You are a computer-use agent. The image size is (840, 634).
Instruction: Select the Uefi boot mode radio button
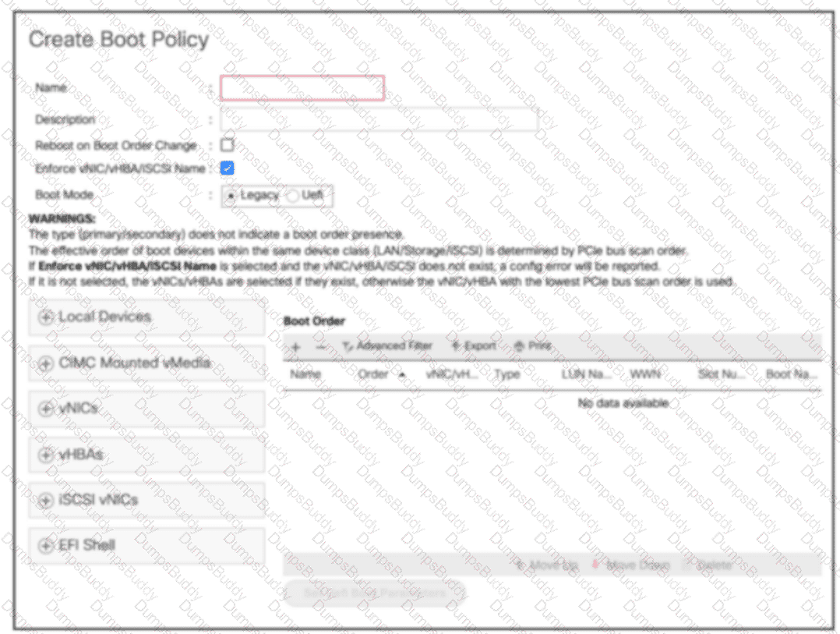click(x=294, y=196)
